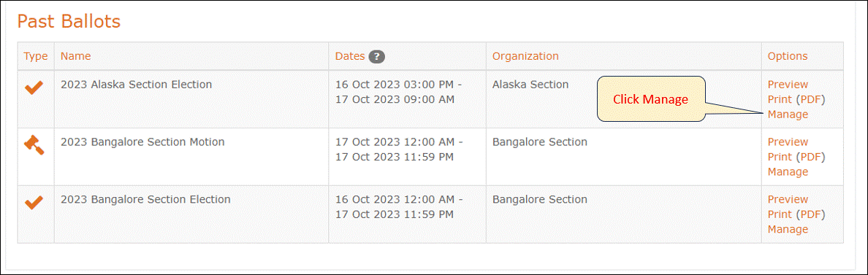Open PDF of Alaska Section Election ballot
This screenshot has width=868, height=275.
pyautogui.click(x=810, y=99)
